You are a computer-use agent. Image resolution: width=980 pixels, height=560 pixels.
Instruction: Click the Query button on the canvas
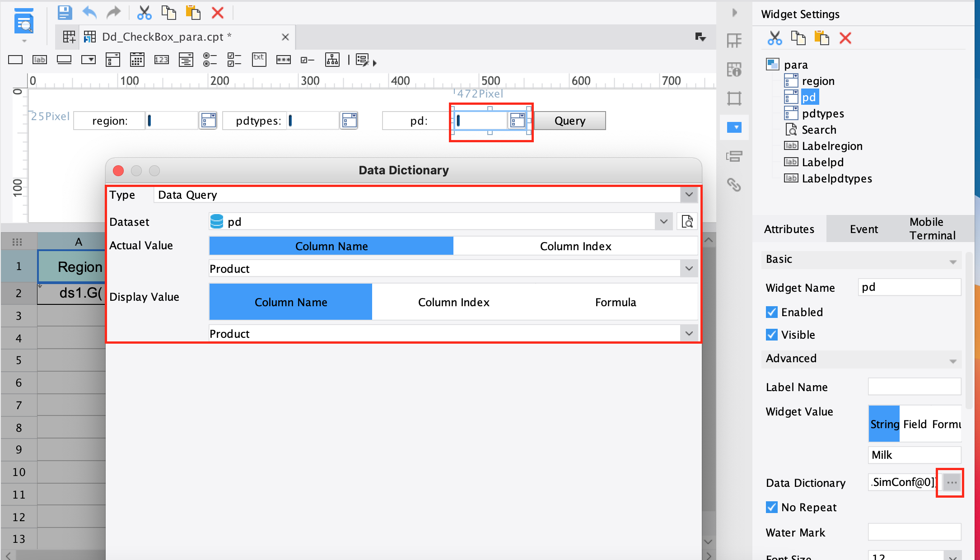[x=569, y=121]
